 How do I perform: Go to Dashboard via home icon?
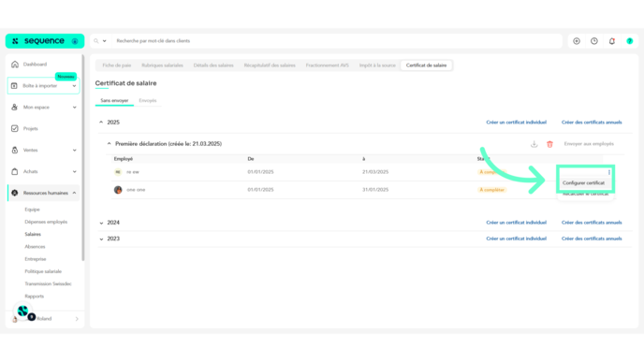pyautogui.click(x=15, y=65)
